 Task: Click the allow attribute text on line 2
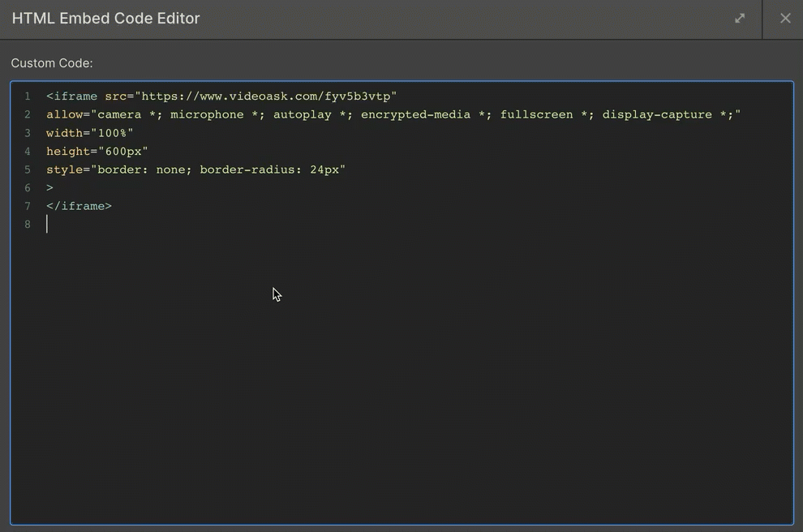393,114
